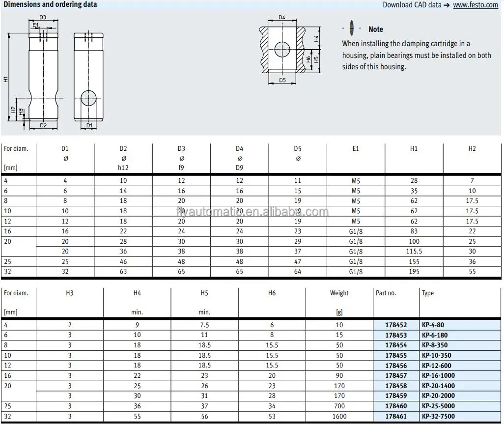Click part number 178457
This screenshot has height=424, width=504.
coord(396,376)
